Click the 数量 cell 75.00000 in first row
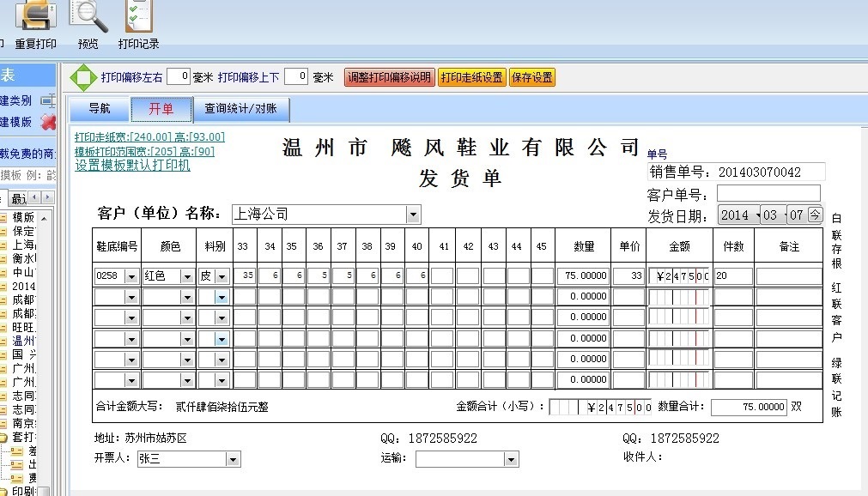The image size is (868, 496). click(583, 275)
